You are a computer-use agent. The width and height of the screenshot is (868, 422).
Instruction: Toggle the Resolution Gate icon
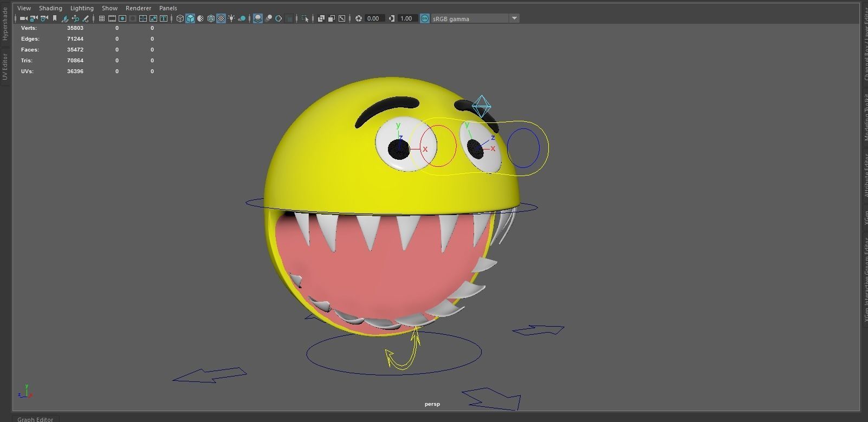pyautogui.click(x=122, y=18)
